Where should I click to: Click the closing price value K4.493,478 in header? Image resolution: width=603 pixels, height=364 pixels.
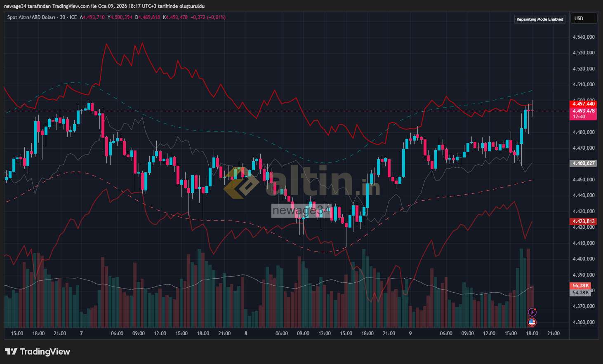pos(177,17)
